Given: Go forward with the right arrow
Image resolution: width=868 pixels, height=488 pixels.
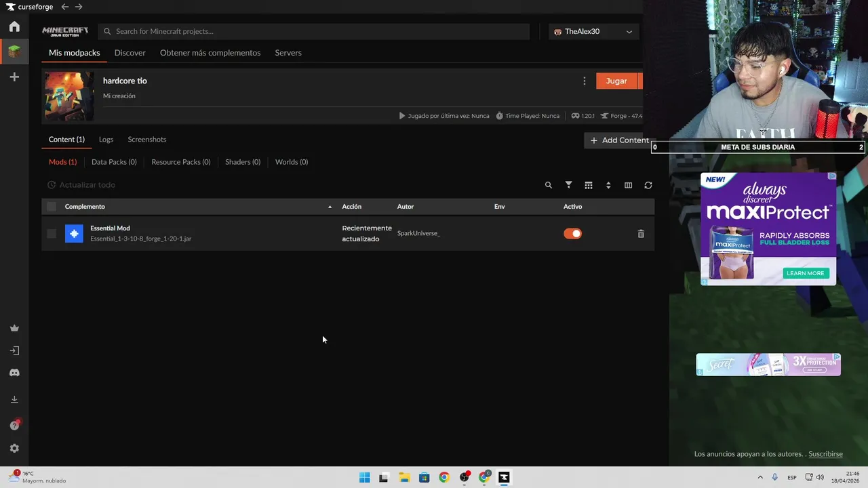Looking at the screenshot, I should pos(79,7).
